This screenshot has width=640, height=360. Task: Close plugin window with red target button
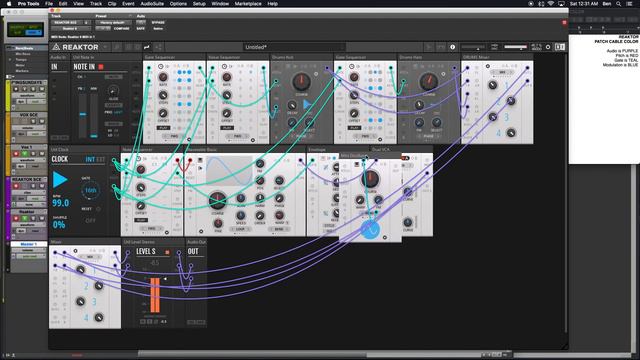[x=564, y=22]
